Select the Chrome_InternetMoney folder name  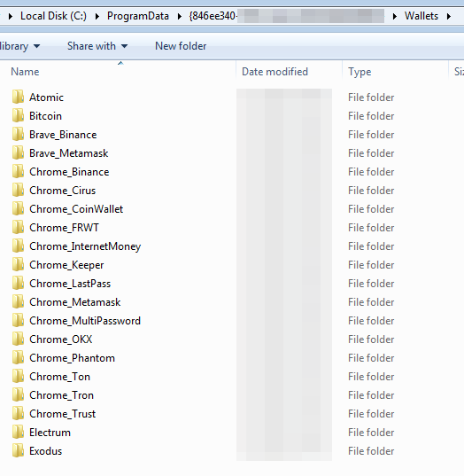[85, 246]
